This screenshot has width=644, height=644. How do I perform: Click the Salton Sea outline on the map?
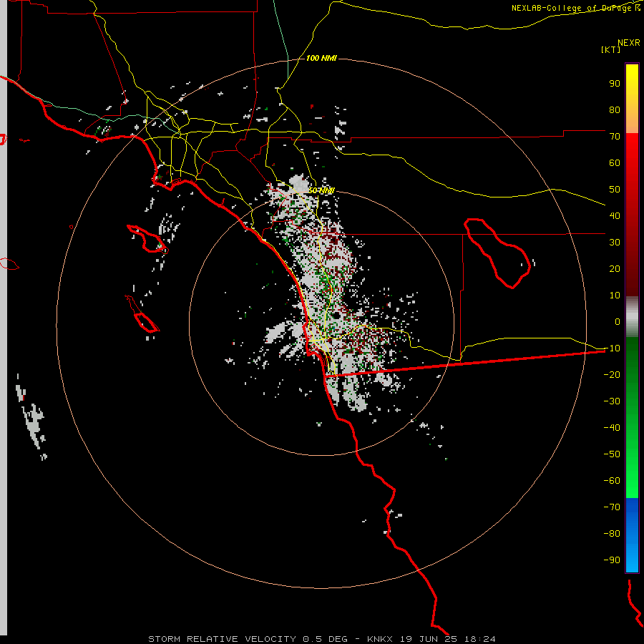coord(497,253)
